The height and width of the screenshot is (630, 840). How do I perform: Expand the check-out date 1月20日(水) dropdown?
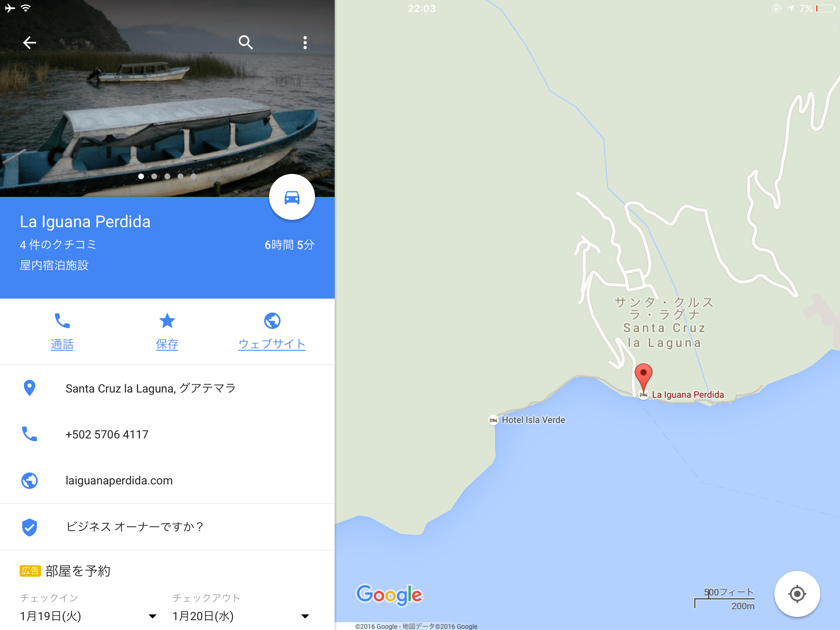pos(241,616)
